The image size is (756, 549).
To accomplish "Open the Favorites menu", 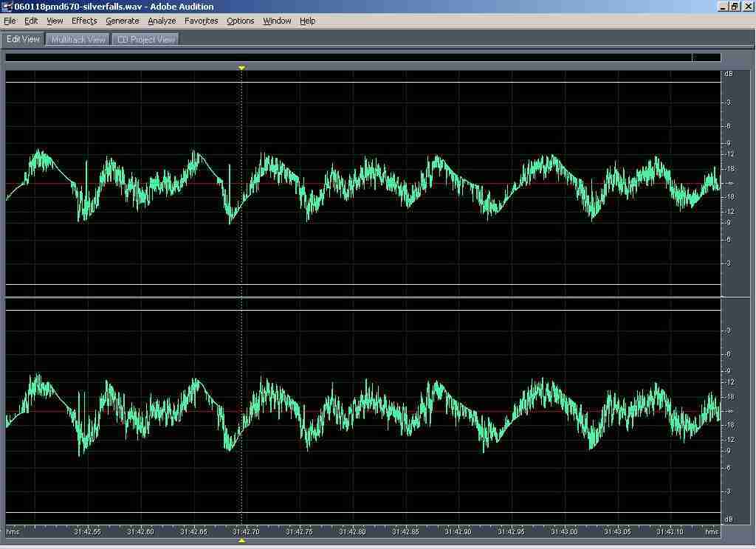I will (201, 21).
